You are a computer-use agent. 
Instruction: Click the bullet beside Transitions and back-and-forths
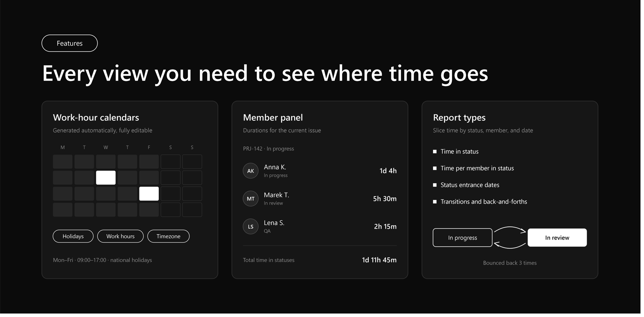point(434,202)
